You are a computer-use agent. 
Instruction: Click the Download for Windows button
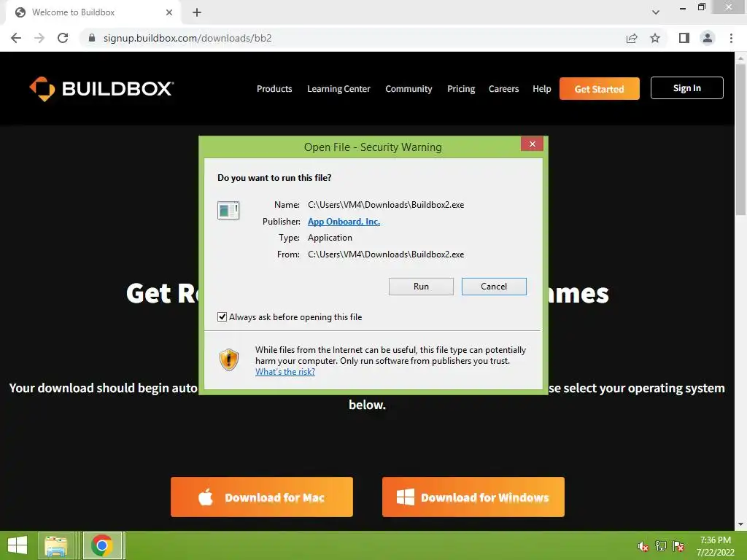pos(473,497)
